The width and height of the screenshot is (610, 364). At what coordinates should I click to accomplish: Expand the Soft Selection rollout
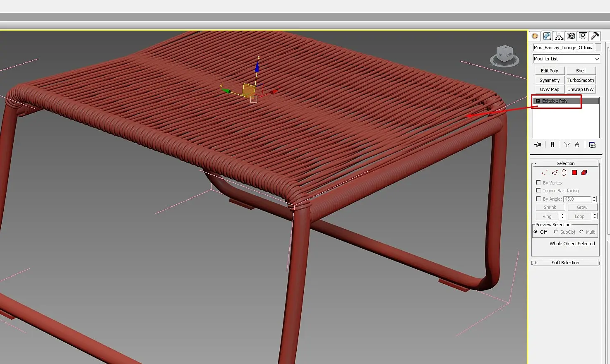click(565, 263)
